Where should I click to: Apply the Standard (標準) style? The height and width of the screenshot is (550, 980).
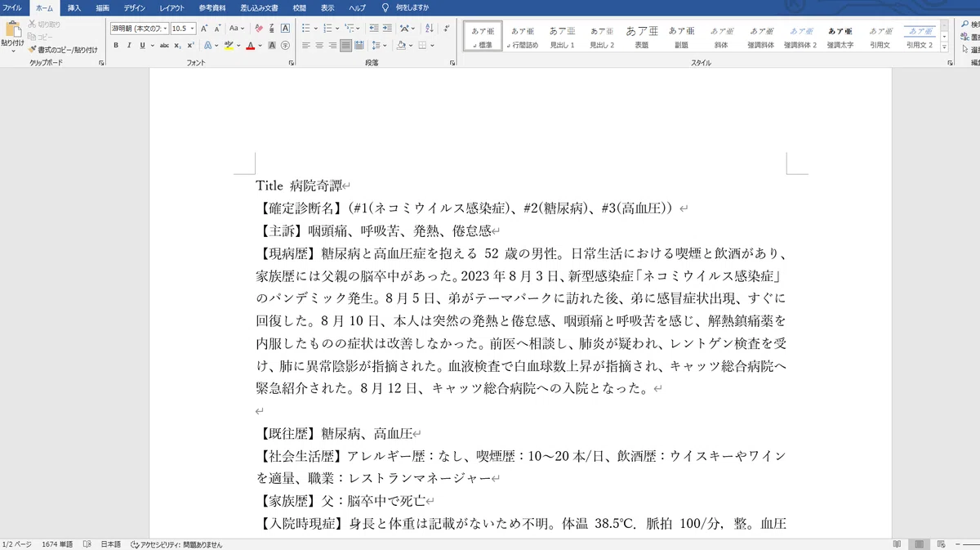pos(483,36)
